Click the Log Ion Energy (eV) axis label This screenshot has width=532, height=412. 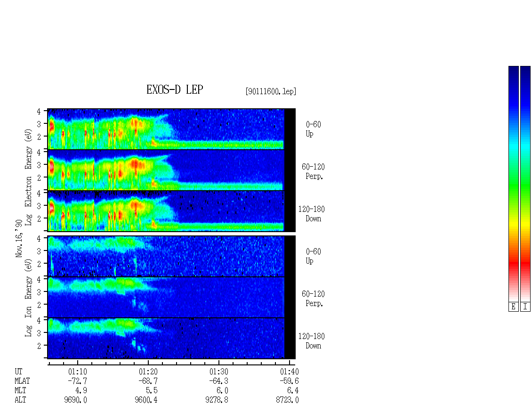29,298
